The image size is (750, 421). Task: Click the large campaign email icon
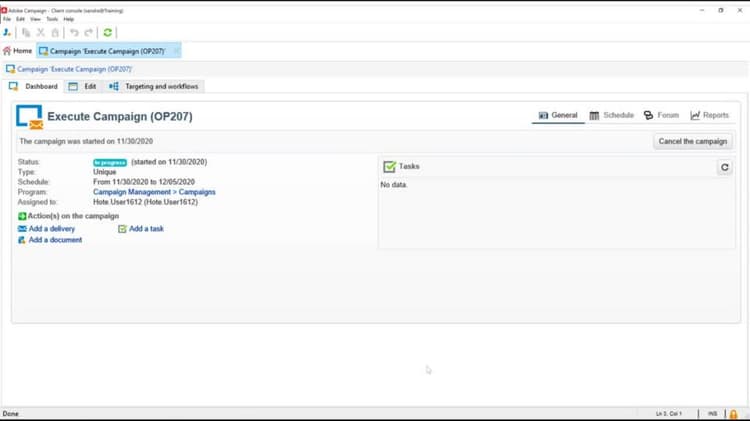pos(30,117)
